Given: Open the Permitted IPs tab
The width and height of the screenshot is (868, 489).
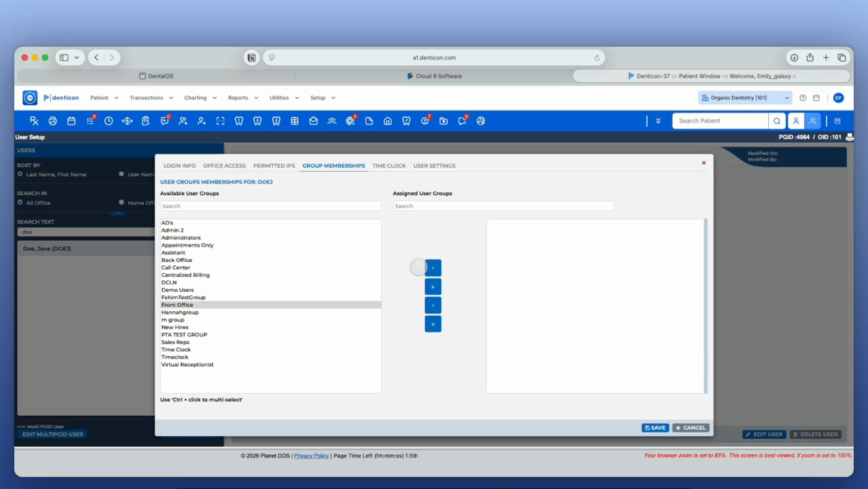Looking at the screenshot, I should pos(274,166).
